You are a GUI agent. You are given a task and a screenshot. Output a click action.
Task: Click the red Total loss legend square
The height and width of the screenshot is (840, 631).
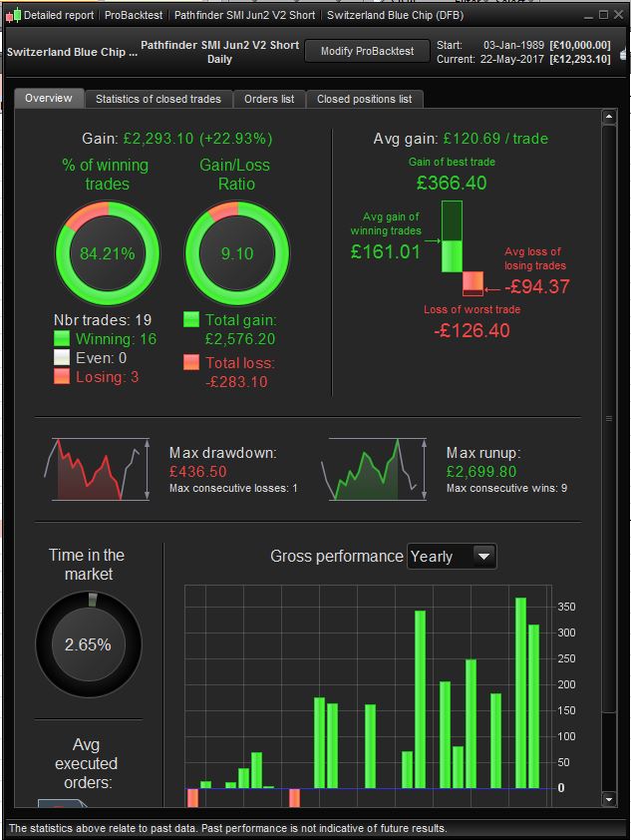point(191,362)
